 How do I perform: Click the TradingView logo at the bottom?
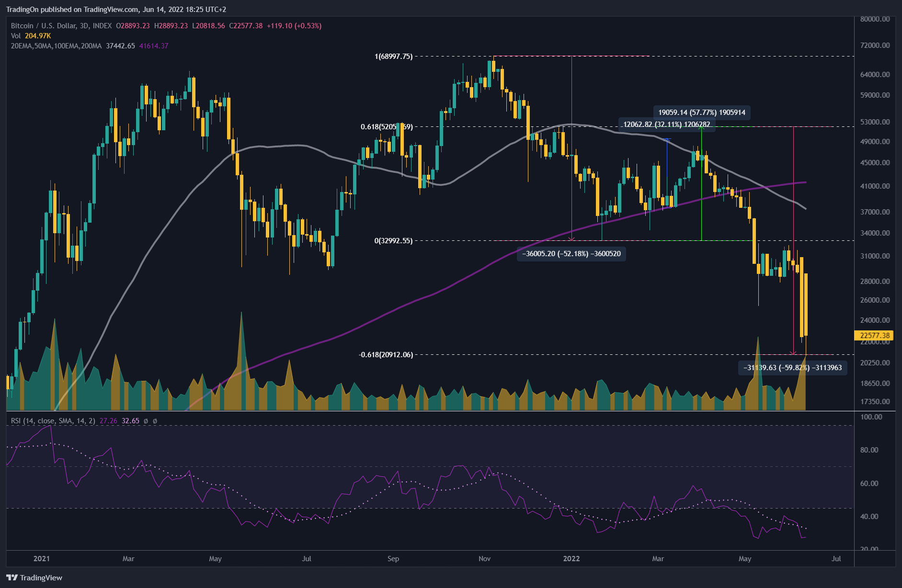pos(34,577)
